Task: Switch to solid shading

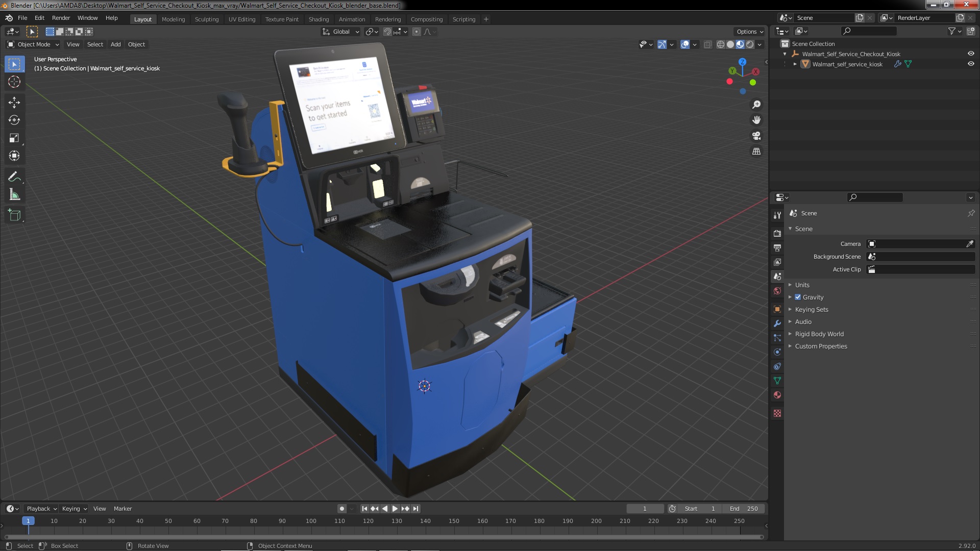Action: click(x=730, y=44)
